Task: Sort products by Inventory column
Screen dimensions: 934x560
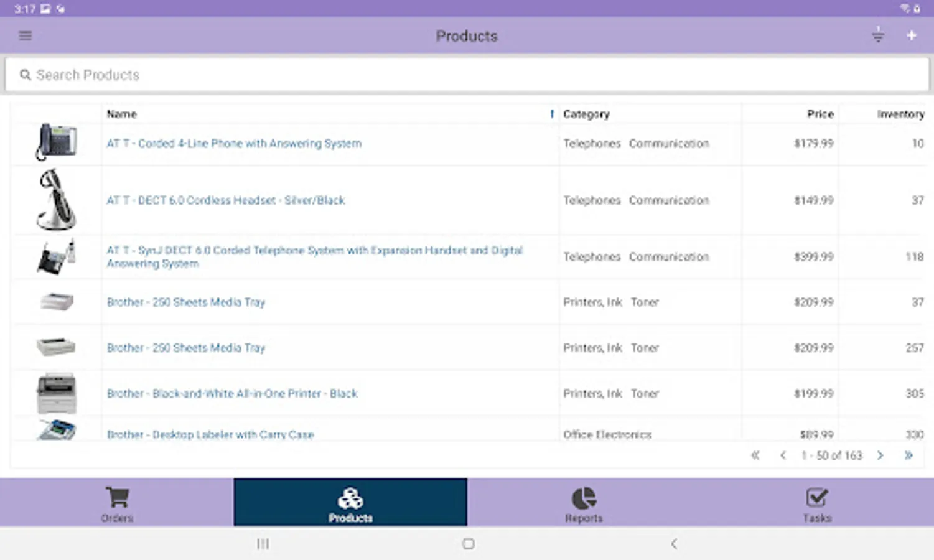Action: pyautogui.click(x=900, y=114)
